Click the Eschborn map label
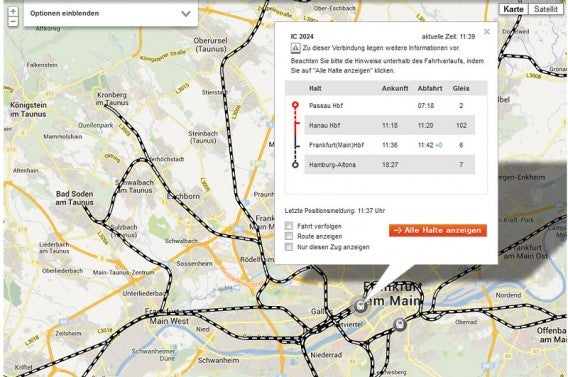Image resolution: width=568 pixels, height=377 pixels. [183, 196]
